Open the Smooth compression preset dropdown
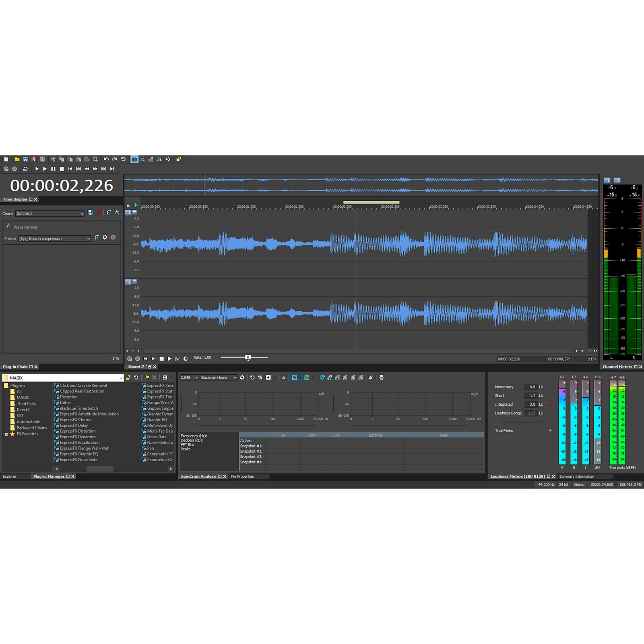 pyautogui.click(x=89, y=239)
